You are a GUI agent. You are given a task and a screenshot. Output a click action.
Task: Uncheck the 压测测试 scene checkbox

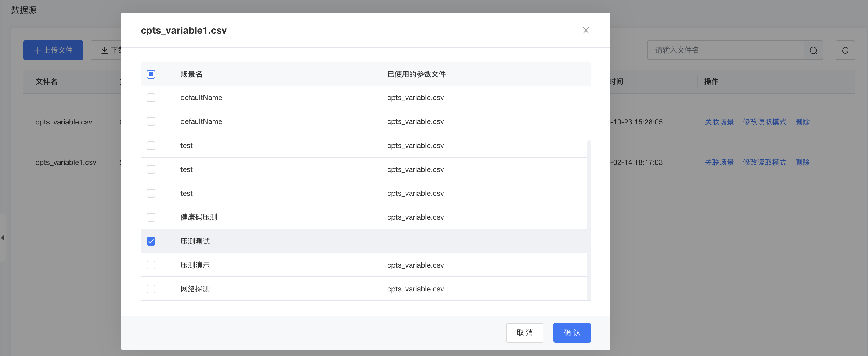tap(151, 241)
